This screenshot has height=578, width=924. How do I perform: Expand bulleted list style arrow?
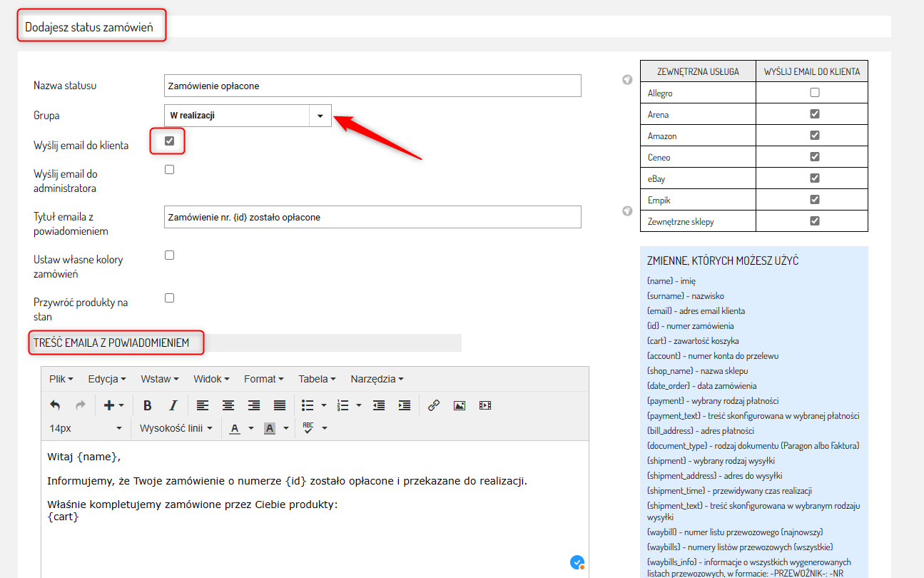(x=324, y=405)
